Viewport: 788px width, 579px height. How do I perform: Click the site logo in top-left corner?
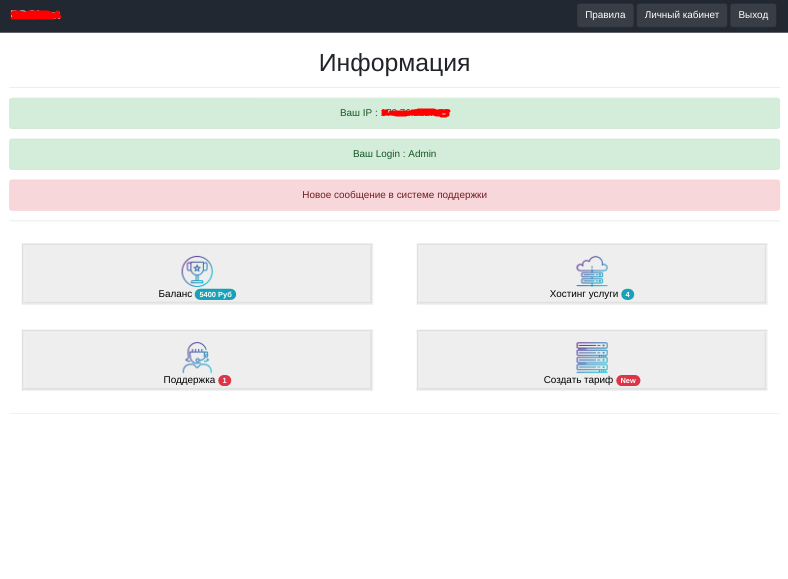(35, 15)
